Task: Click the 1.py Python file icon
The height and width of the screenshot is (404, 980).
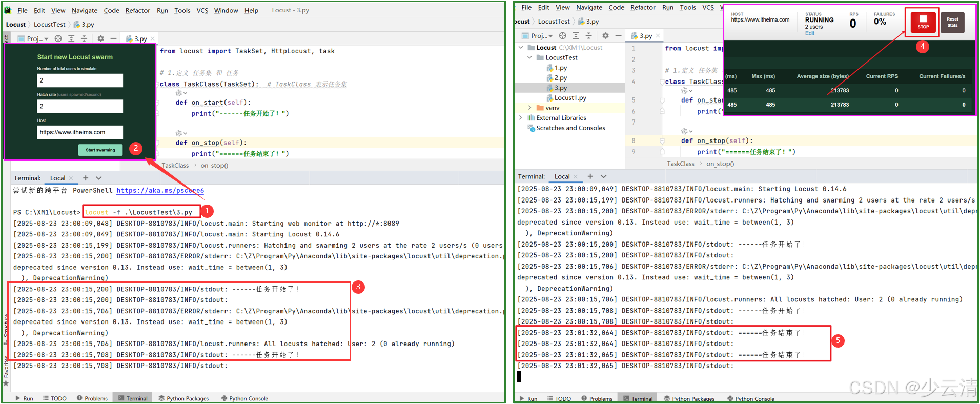Action: [549, 68]
